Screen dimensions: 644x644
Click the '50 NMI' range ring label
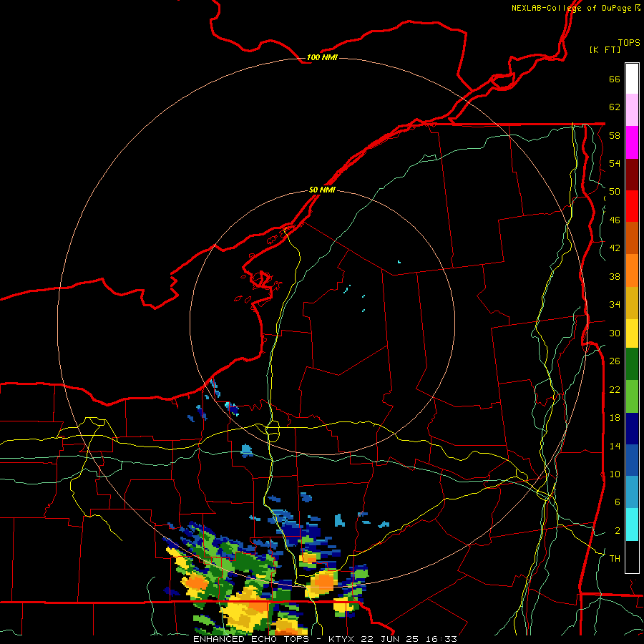coord(322,190)
